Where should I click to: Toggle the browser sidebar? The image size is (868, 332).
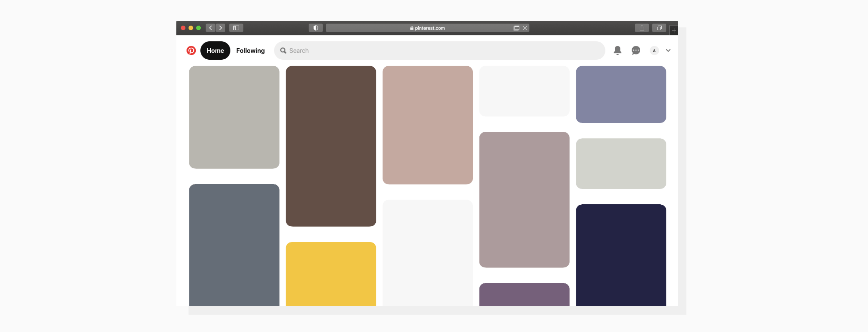[237, 28]
